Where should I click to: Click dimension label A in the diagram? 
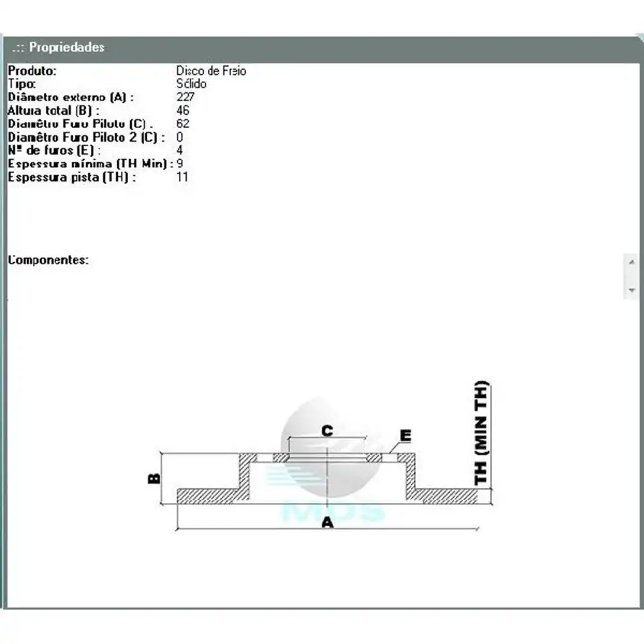(x=328, y=523)
